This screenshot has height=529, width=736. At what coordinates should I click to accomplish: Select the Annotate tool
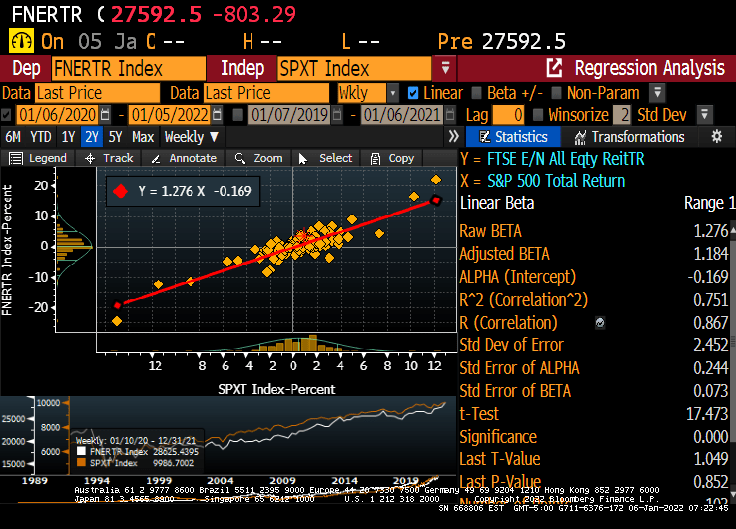(183, 158)
